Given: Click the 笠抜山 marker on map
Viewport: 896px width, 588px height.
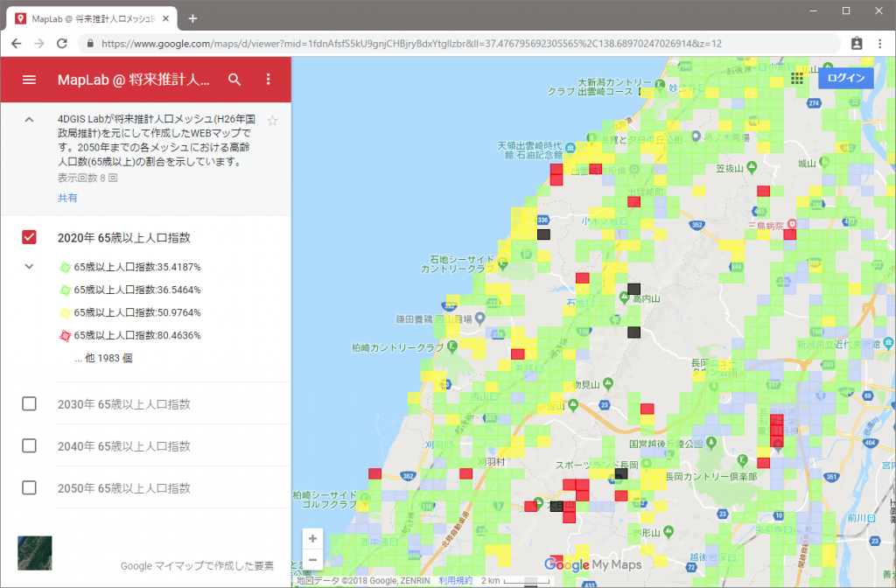Looking at the screenshot, I should (x=752, y=167).
